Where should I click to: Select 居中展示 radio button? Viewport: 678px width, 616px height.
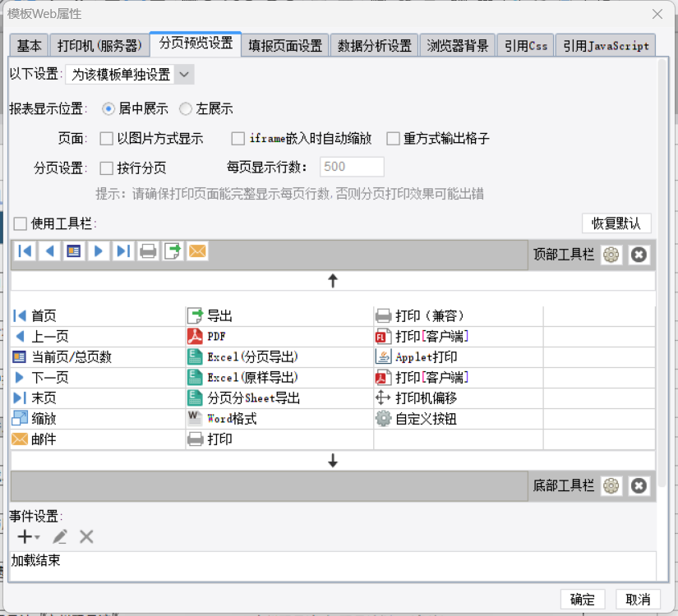coord(108,108)
